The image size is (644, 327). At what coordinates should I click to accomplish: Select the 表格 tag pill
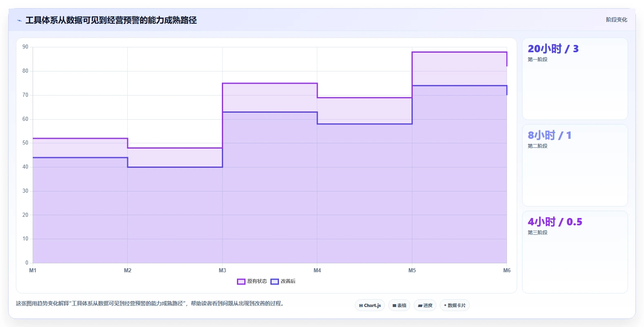coord(399,305)
